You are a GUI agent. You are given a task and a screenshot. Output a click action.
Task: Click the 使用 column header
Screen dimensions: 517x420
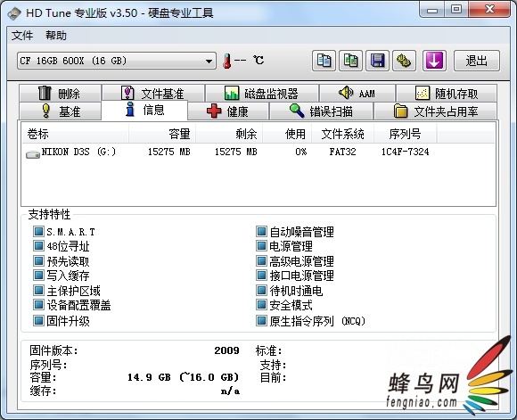coord(287,134)
